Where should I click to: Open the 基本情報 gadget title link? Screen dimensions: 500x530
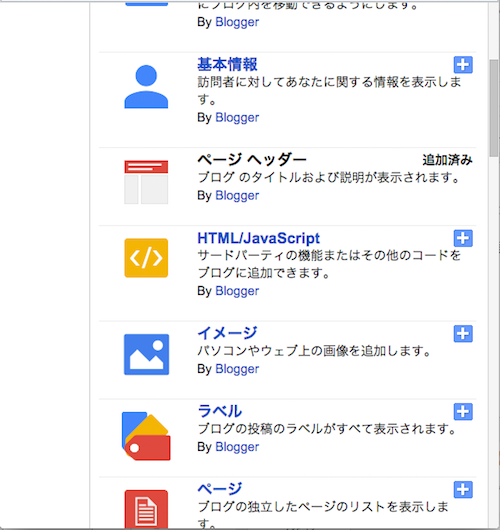click(227, 65)
